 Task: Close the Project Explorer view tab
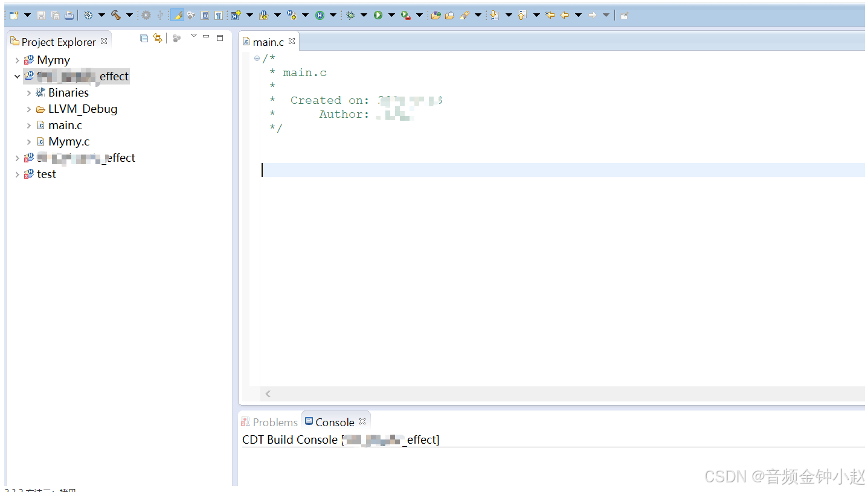[104, 41]
